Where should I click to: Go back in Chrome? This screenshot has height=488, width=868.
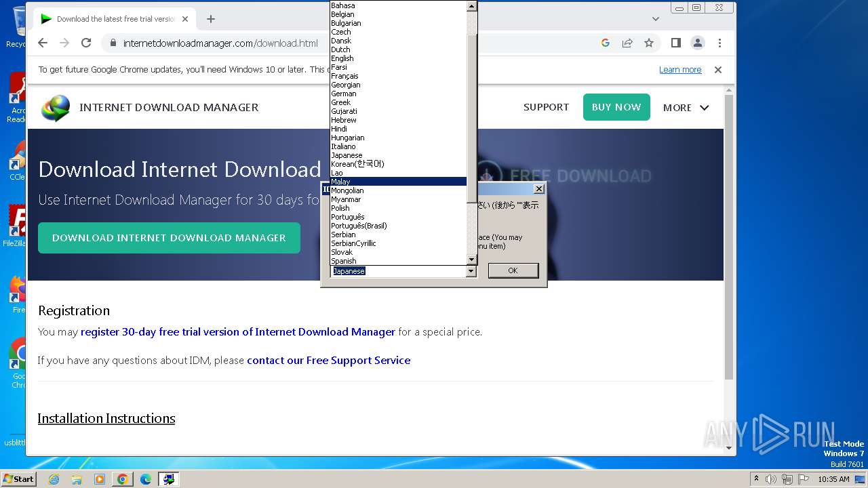click(x=43, y=43)
